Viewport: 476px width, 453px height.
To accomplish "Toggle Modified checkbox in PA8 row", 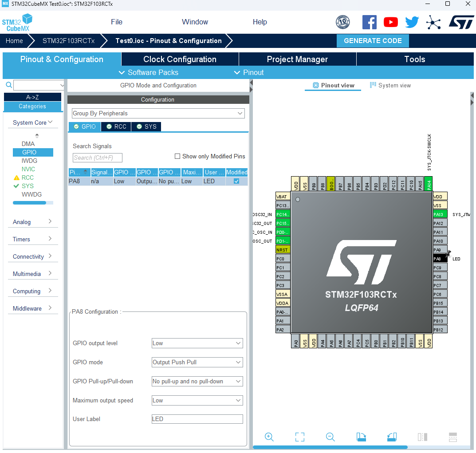I will (236, 181).
